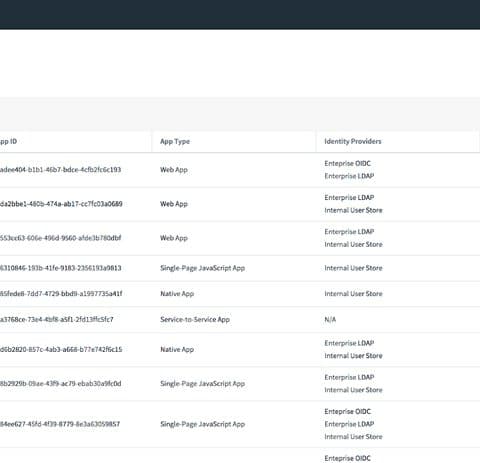Click Web App in the 4cfb2fc6c193 row
This screenshot has width=480, height=463.
pos(174,170)
